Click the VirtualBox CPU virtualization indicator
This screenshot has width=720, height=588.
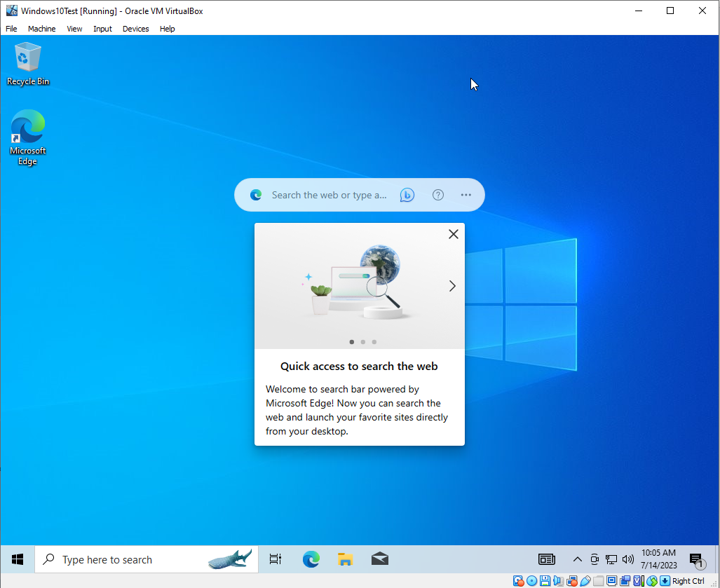click(x=638, y=581)
